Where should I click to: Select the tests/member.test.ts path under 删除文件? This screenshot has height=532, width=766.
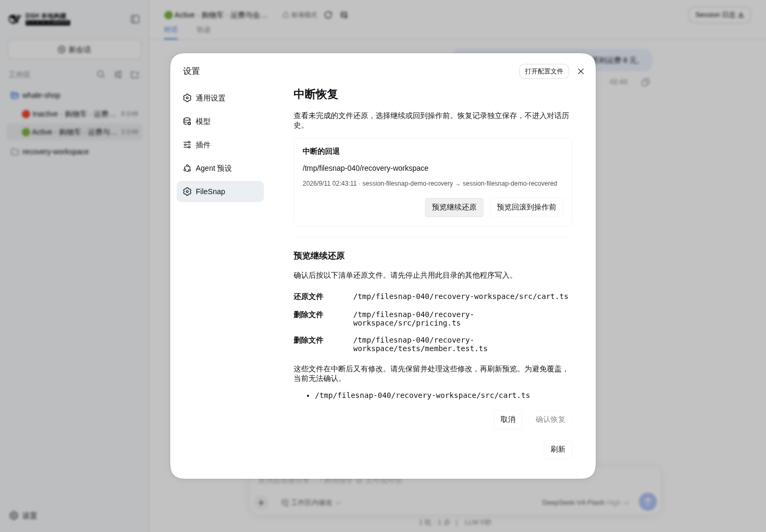click(420, 344)
